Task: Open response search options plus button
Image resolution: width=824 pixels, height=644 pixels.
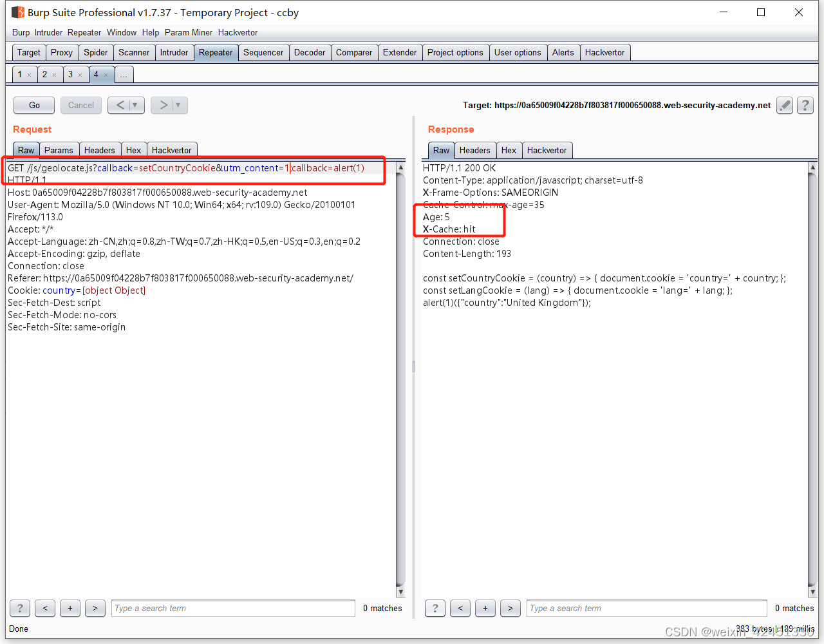Action: (x=485, y=608)
